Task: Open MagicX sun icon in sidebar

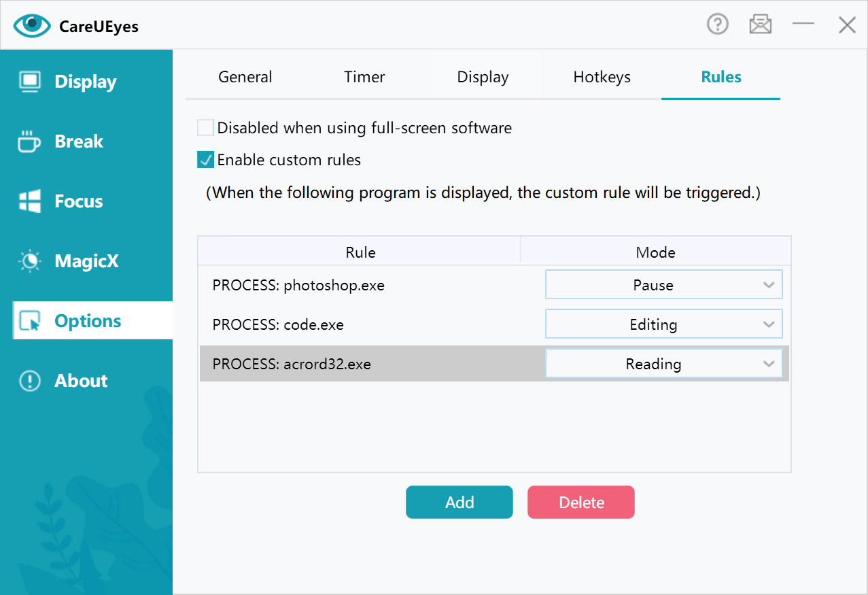Action: 30,261
